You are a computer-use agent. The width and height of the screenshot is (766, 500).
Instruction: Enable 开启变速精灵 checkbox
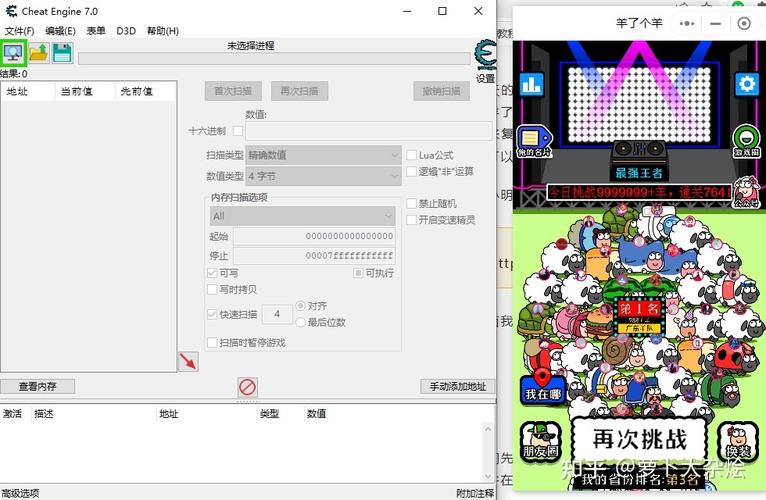412,220
